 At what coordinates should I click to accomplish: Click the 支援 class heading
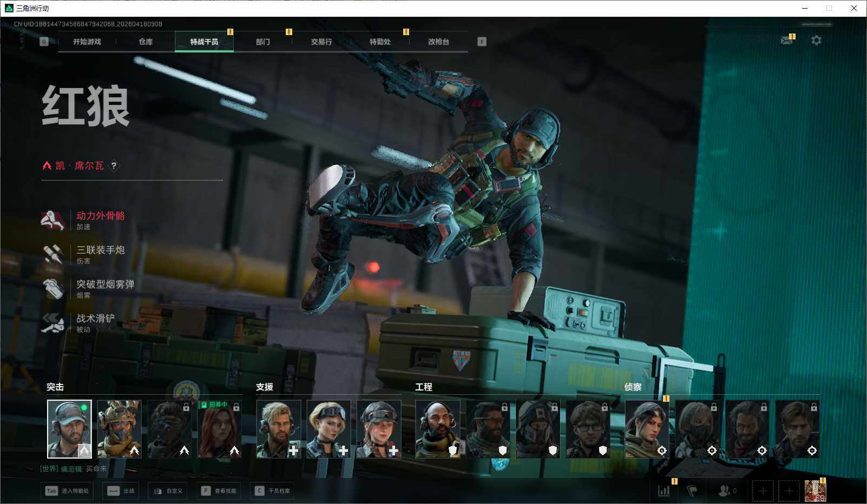tap(265, 387)
